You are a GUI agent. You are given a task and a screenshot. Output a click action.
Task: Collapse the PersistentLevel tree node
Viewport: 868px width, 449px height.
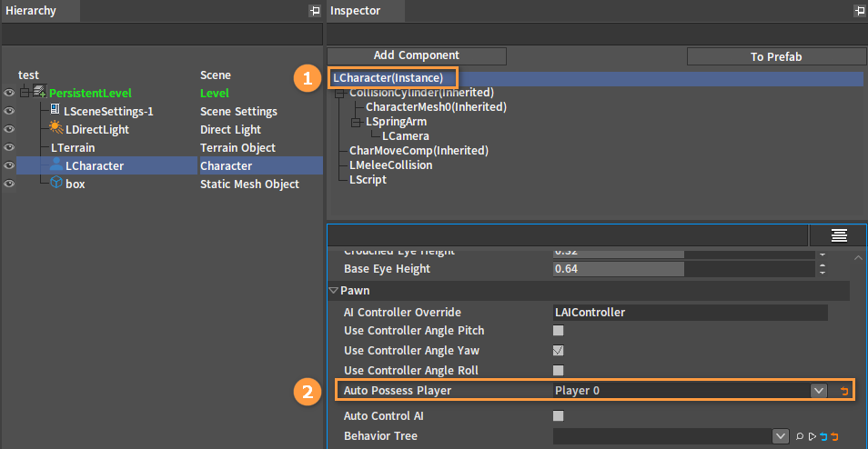(25, 93)
